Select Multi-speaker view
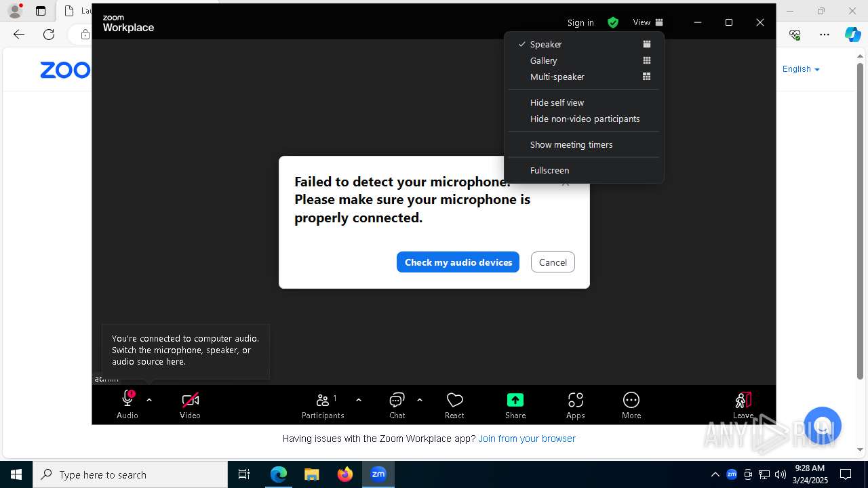This screenshot has width=868, height=488. [584, 77]
